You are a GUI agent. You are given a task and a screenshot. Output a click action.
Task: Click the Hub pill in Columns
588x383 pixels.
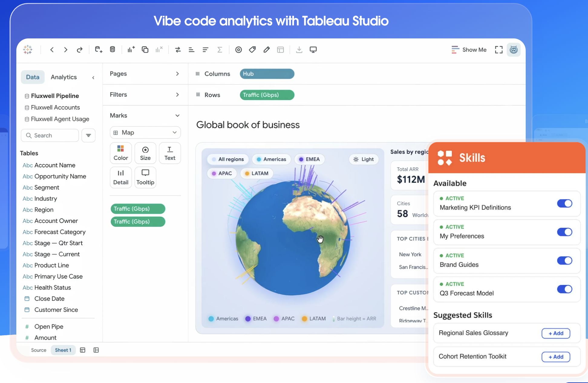(x=267, y=74)
